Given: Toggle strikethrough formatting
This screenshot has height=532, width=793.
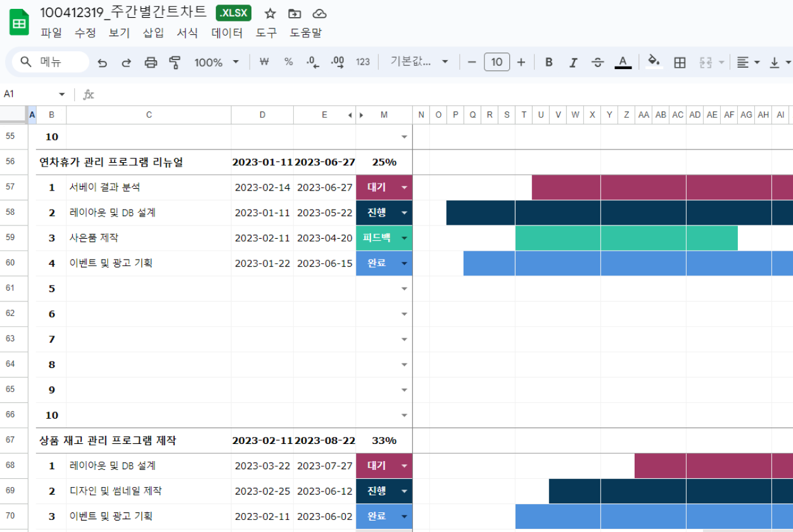Looking at the screenshot, I should point(598,62).
